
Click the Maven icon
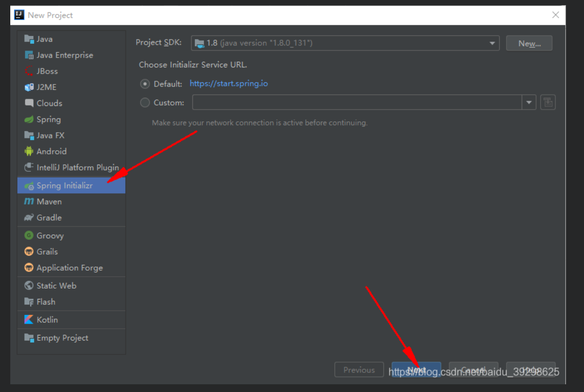click(29, 201)
